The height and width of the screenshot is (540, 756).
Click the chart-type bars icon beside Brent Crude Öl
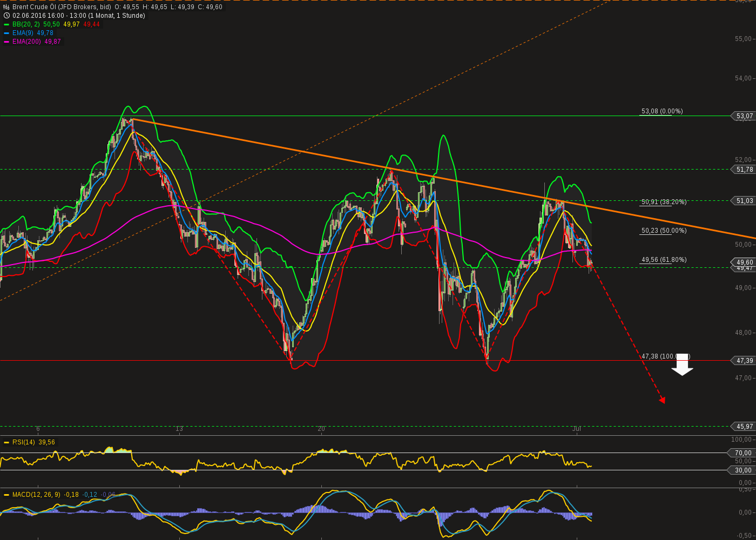pyautogui.click(x=6, y=7)
